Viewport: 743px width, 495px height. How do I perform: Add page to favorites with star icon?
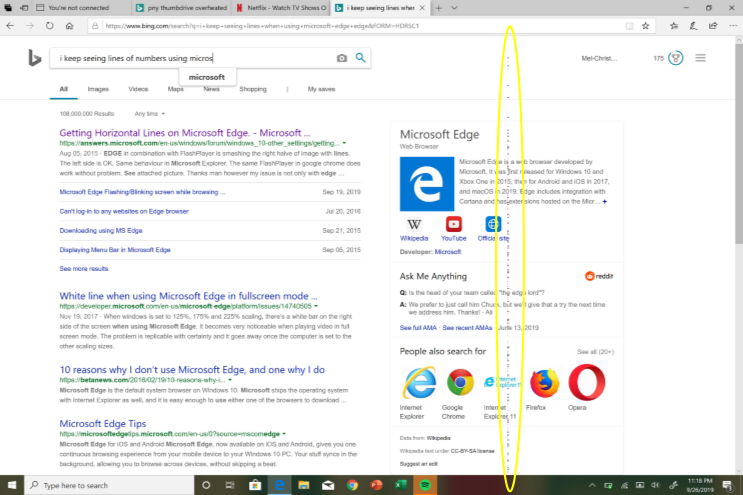click(645, 26)
